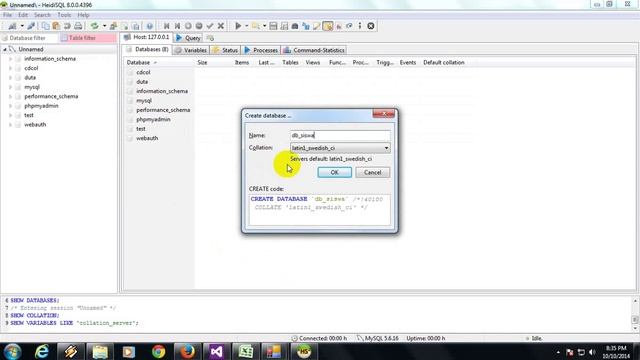The width and height of the screenshot is (640, 360).
Task: Open the File menu
Action: pyautogui.click(x=7, y=15)
